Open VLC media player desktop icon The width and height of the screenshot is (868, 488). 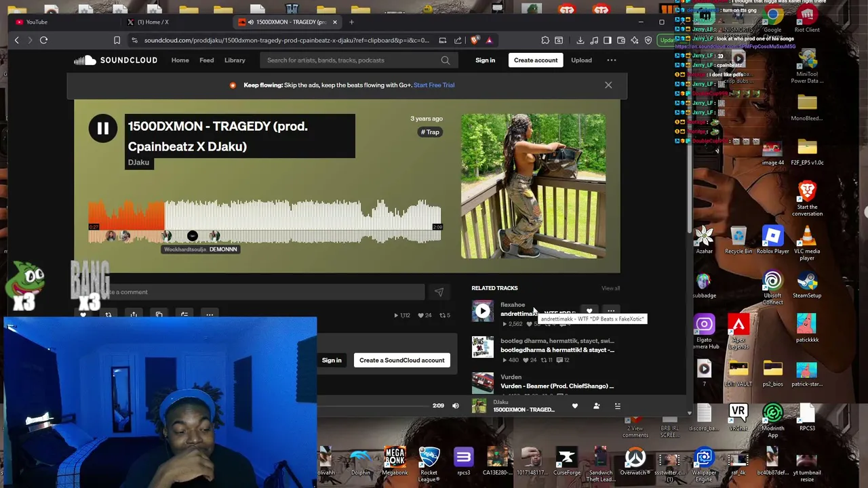tap(807, 242)
